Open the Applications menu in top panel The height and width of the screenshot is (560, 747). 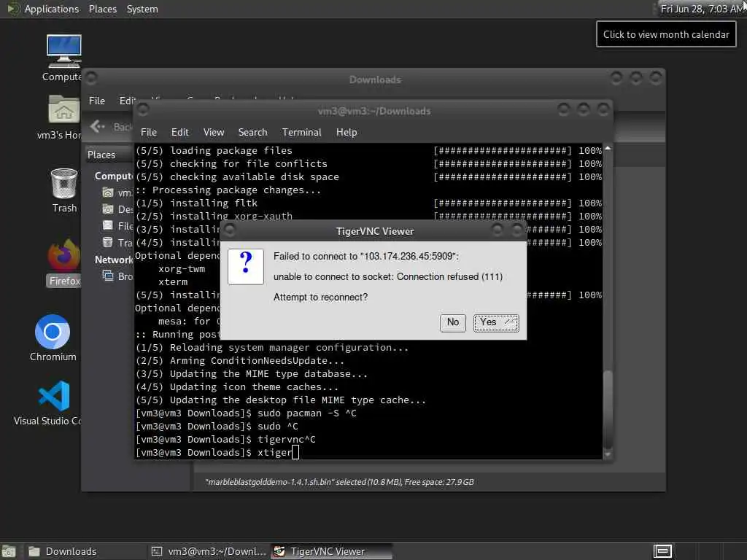(x=52, y=9)
